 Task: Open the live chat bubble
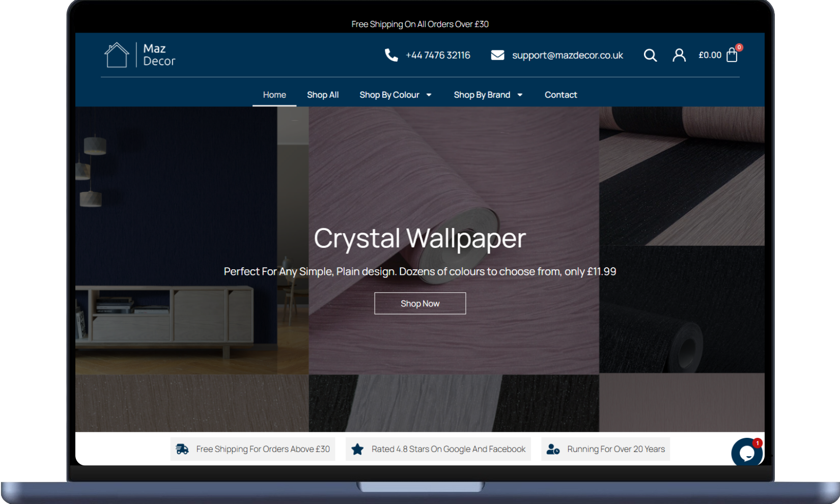click(x=746, y=452)
